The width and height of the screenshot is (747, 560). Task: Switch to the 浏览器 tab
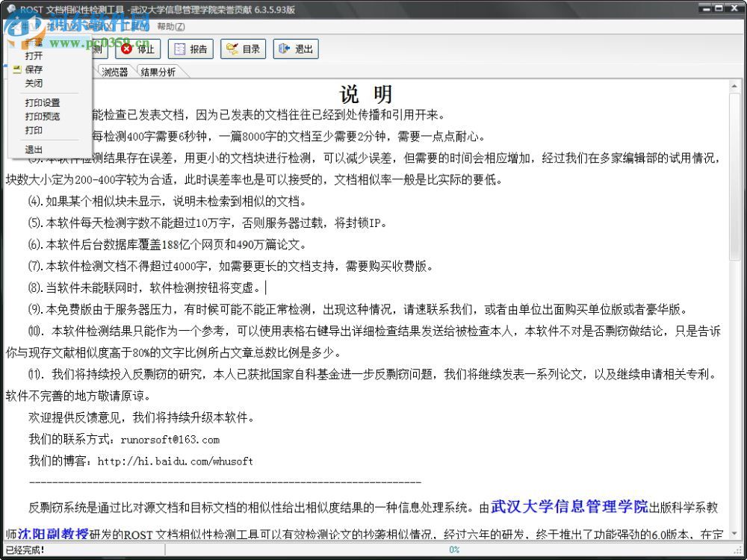click(x=114, y=72)
